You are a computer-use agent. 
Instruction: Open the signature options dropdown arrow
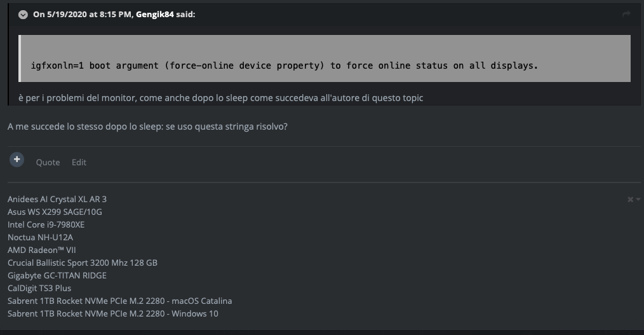pyautogui.click(x=638, y=200)
